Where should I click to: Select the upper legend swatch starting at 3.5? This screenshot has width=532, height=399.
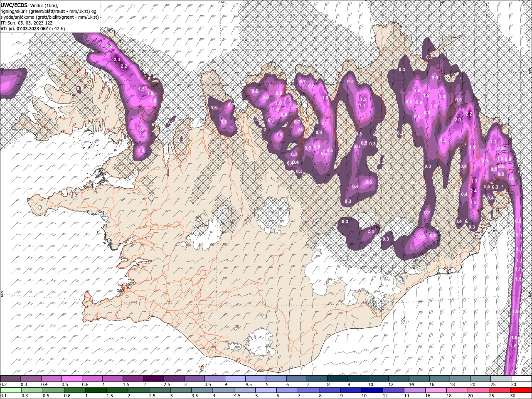(x=215, y=379)
